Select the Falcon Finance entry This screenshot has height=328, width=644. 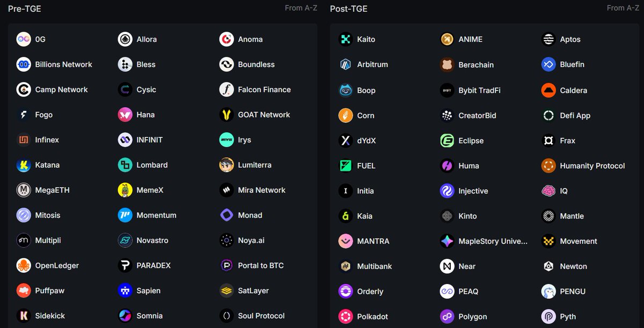(x=265, y=90)
